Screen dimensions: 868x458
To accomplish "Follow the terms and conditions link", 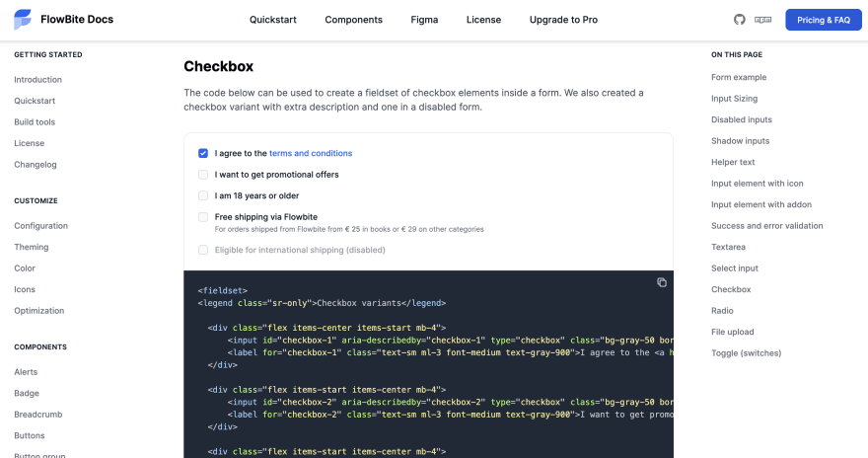I will (x=311, y=153).
